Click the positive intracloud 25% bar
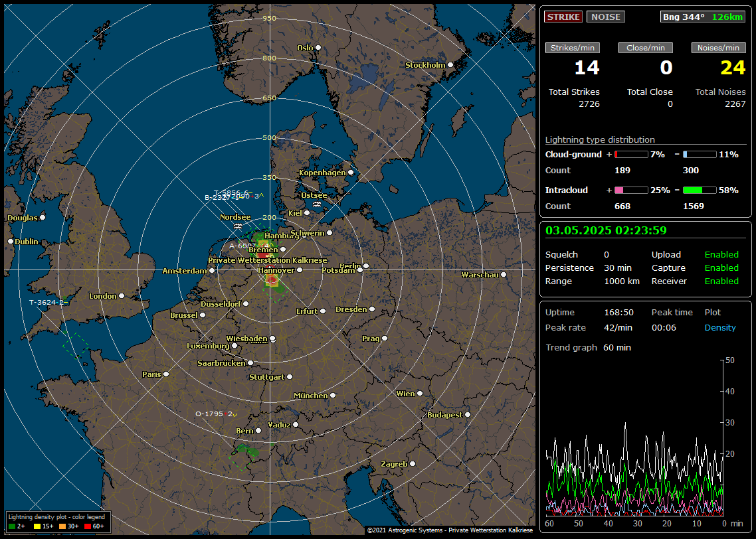This screenshot has height=539, width=756. coord(631,191)
